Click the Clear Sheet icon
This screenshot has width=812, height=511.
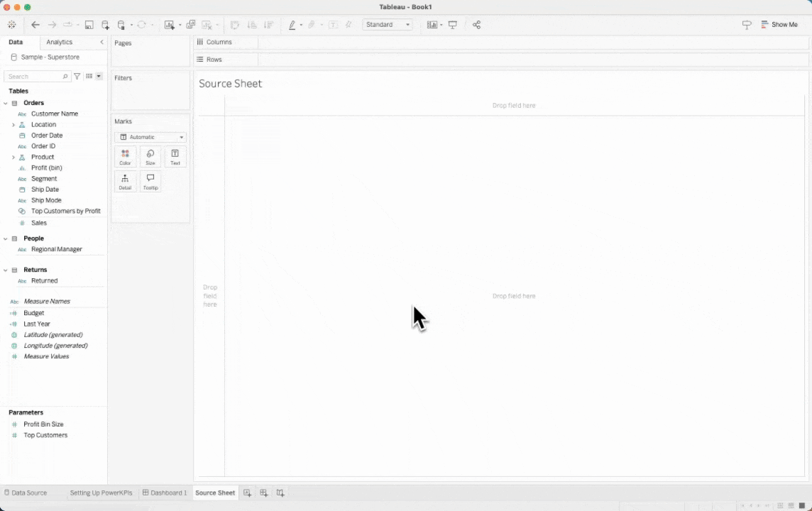coord(207,24)
